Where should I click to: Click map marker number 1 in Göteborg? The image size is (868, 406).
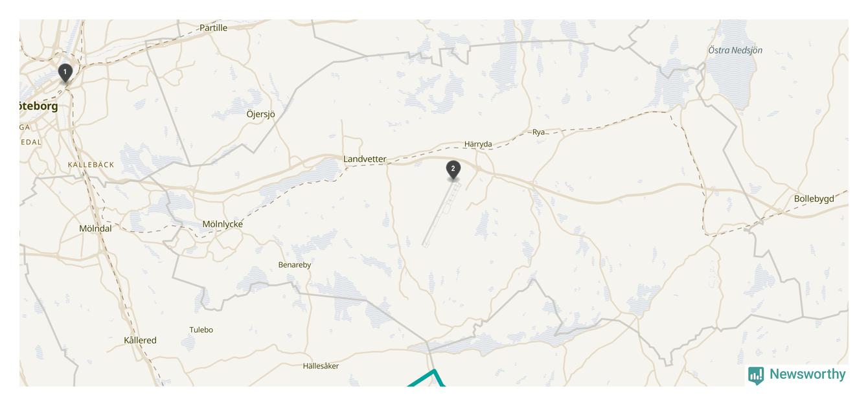pos(65,74)
